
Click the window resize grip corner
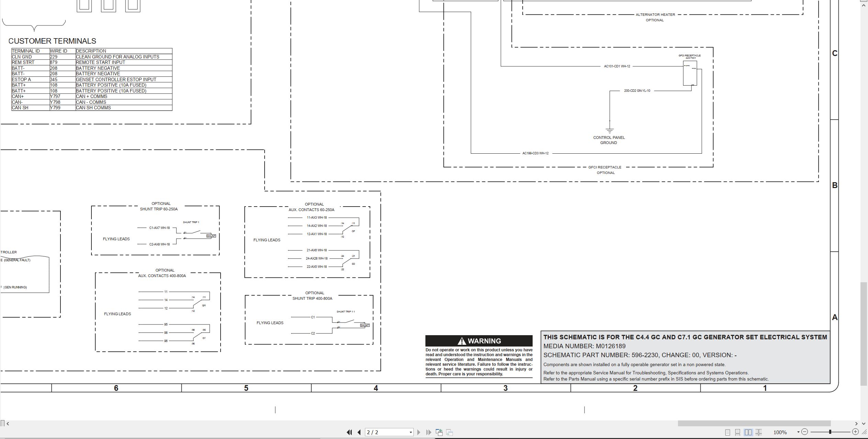point(864,432)
